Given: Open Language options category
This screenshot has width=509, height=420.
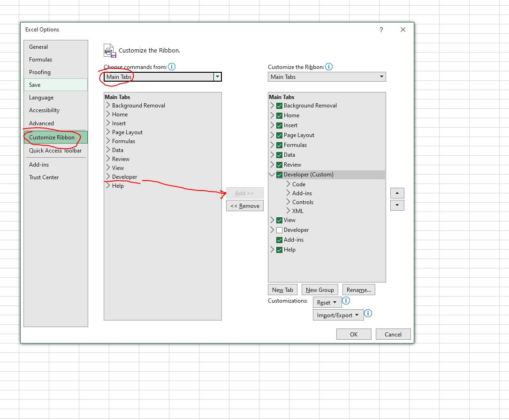Looking at the screenshot, I should coord(56,98).
